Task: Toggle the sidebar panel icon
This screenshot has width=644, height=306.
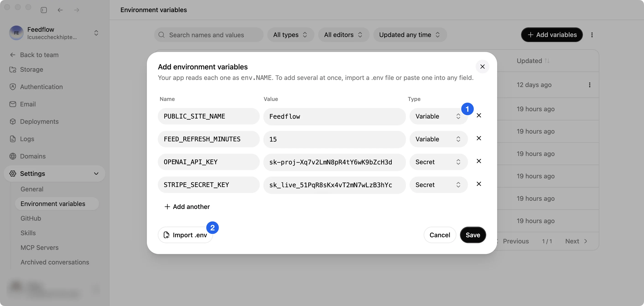Action: click(x=44, y=10)
